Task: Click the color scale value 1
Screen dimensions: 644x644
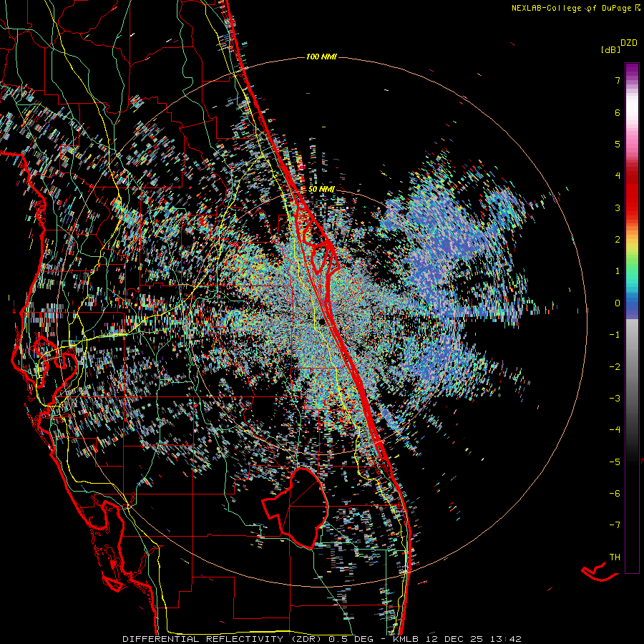Action: click(x=618, y=271)
